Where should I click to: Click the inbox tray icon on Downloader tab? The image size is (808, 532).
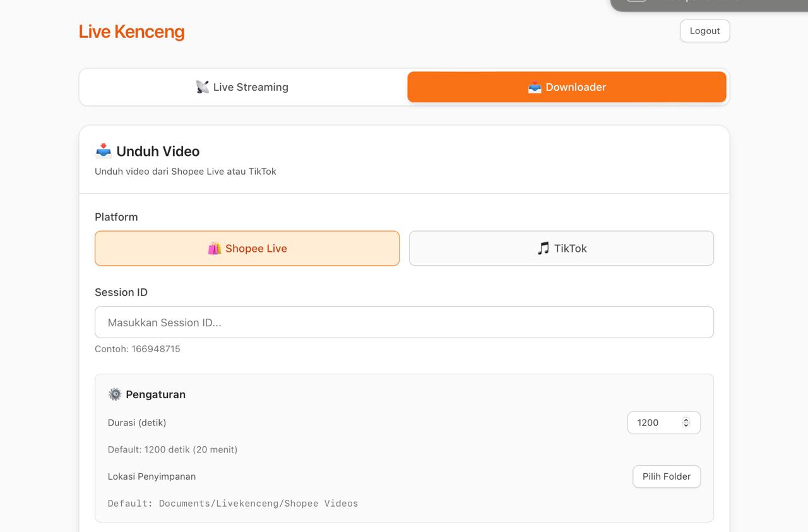pyautogui.click(x=535, y=87)
